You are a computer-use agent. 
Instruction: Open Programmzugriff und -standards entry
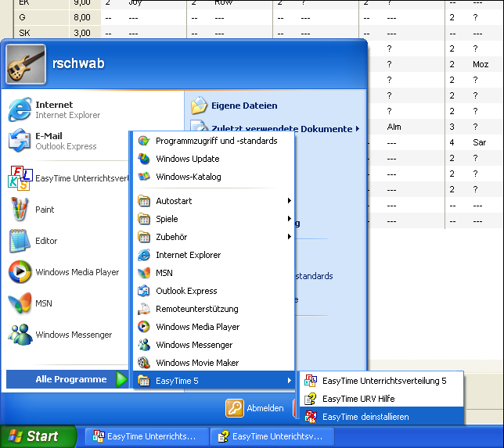click(216, 141)
